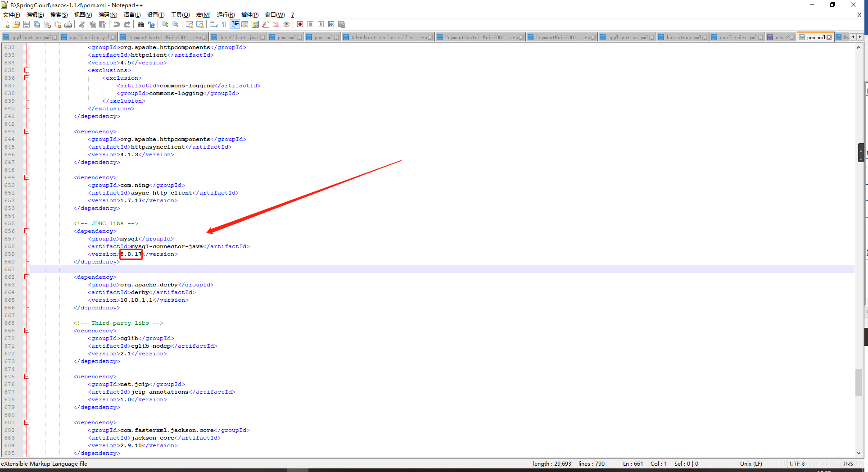
Task: Open Folder as Workspace icon
Action: 276,24
